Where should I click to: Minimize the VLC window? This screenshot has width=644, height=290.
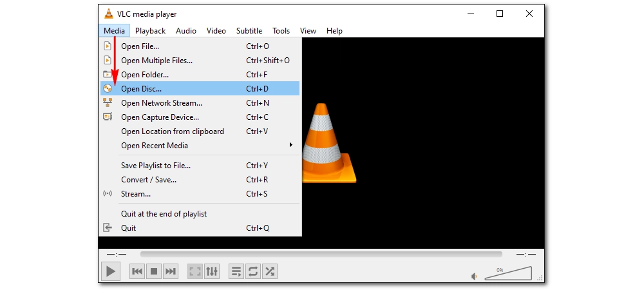tap(470, 14)
